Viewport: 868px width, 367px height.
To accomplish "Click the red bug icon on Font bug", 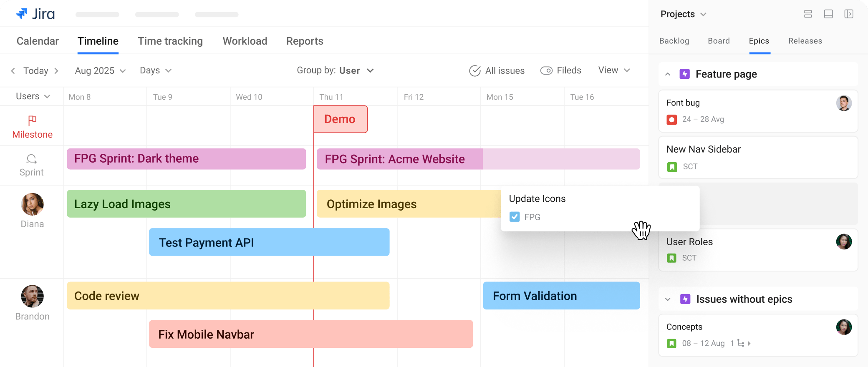I will coord(671,120).
